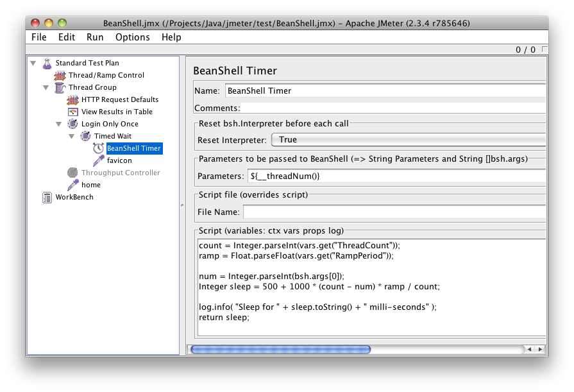Click the BeanShell Timer clock icon

[99, 148]
